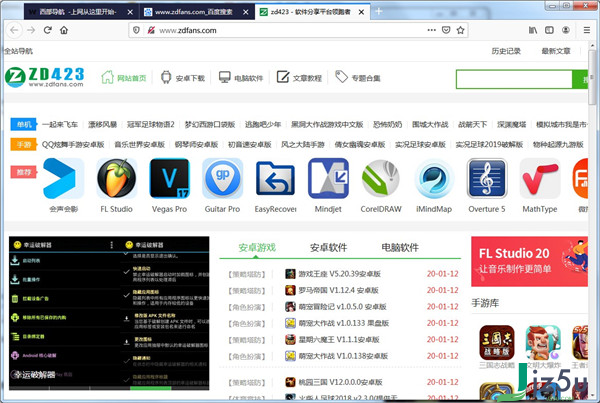
Task: Open a new tab with plus button
Action: pos(379,11)
